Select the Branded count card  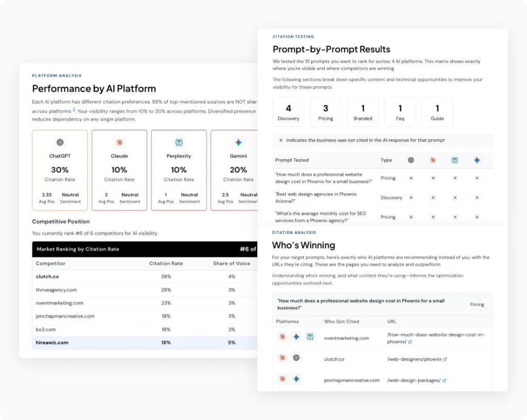[363, 112]
